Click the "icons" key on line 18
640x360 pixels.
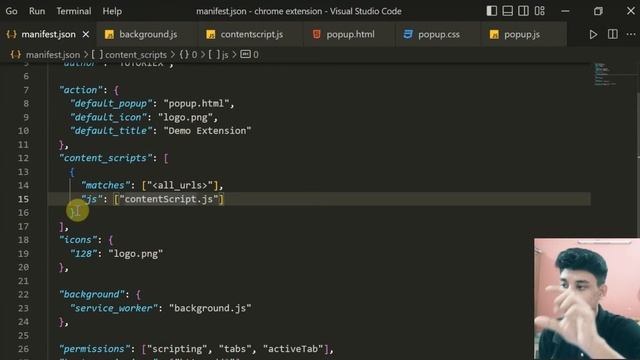point(78,240)
